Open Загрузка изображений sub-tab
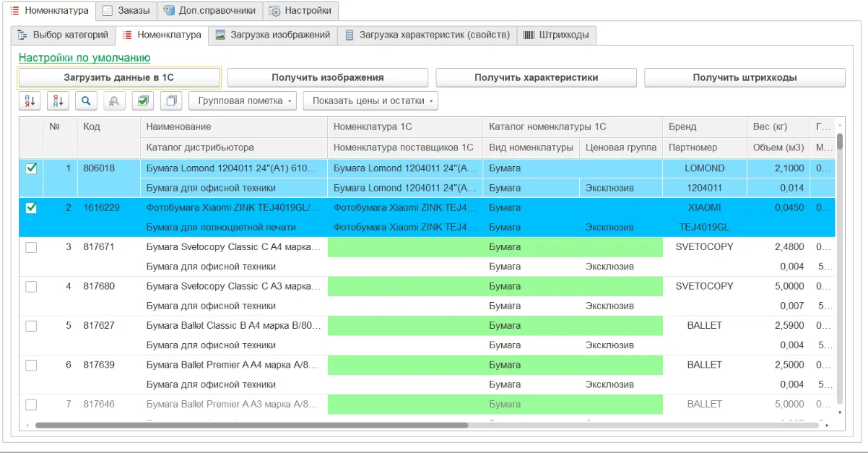Image resolution: width=868 pixels, height=453 pixels. pos(273,35)
